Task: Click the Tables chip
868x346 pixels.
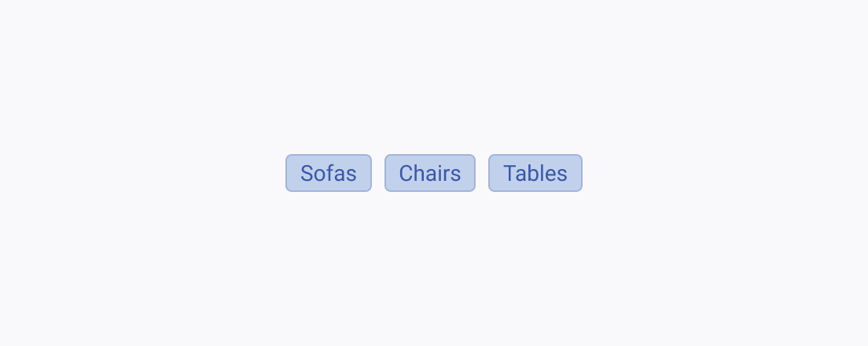Action: pos(535,173)
